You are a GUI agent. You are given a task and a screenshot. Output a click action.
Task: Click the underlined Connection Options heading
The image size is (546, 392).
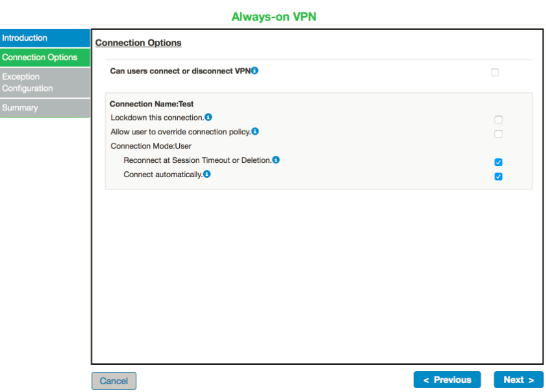[138, 43]
